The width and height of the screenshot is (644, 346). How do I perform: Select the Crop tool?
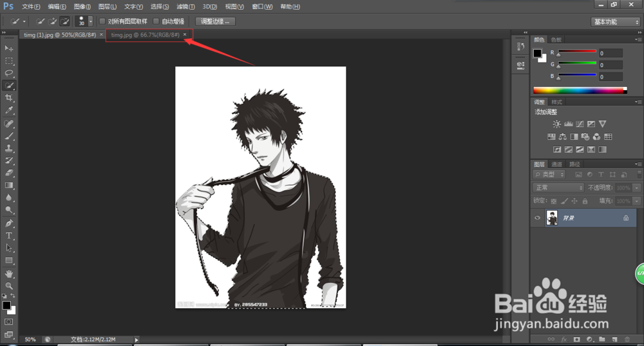coord(8,98)
